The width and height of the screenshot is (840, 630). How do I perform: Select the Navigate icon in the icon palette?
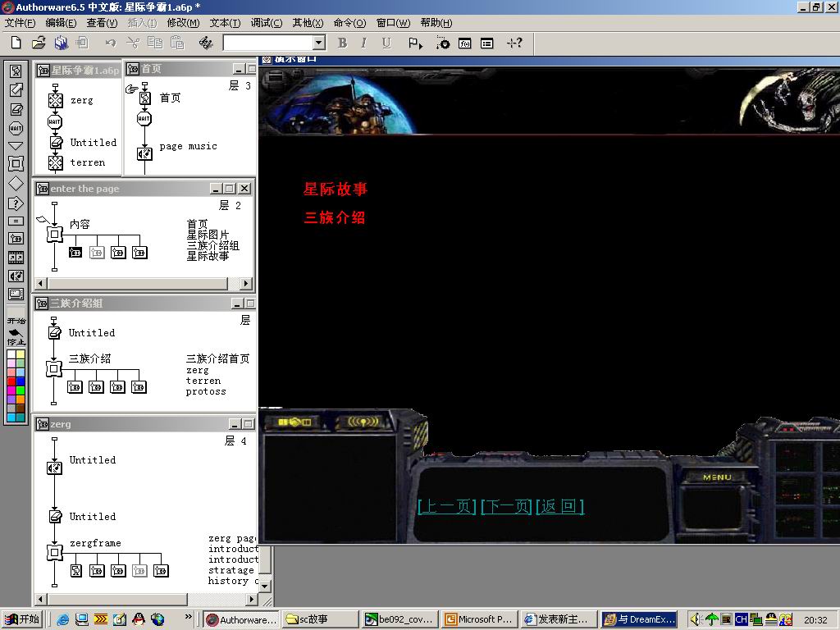[x=16, y=146]
